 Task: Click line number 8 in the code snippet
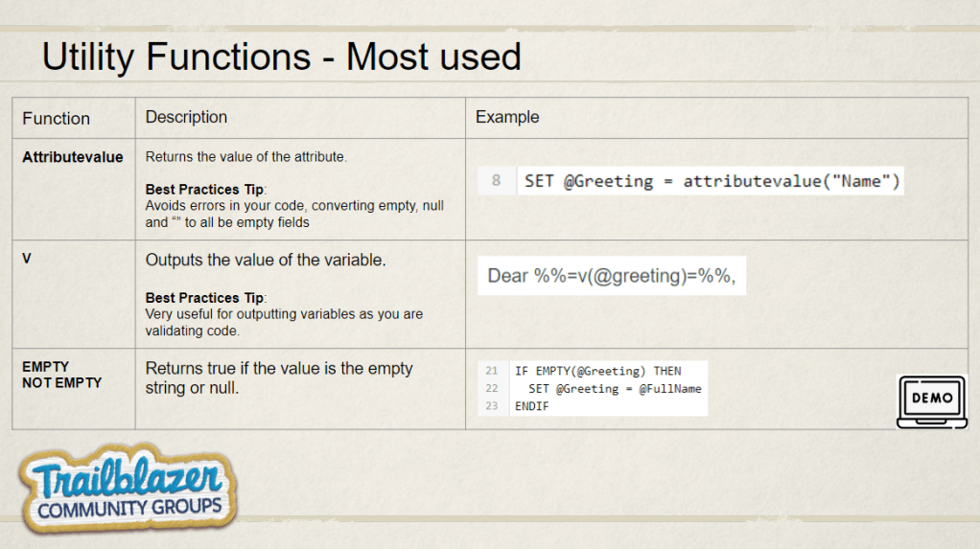point(496,181)
